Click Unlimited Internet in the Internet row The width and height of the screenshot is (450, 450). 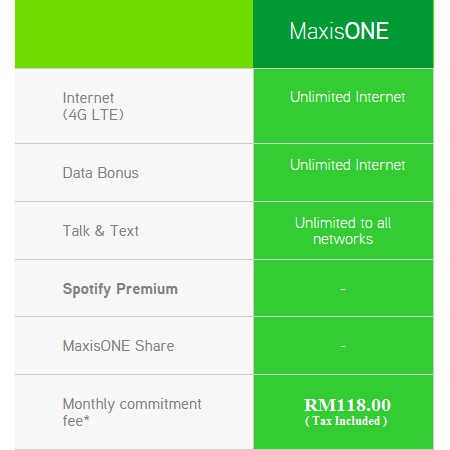tap(347, 97)
